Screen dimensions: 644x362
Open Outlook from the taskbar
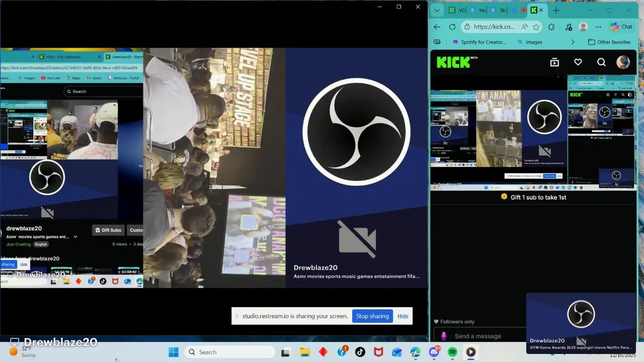click(397, 352)
